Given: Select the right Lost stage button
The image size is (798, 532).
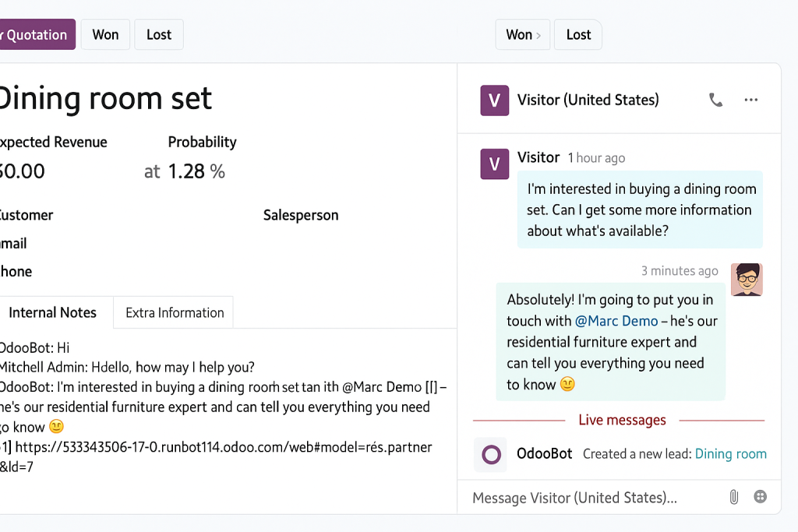Looking at the screenshot, I should tap(578, 34).
